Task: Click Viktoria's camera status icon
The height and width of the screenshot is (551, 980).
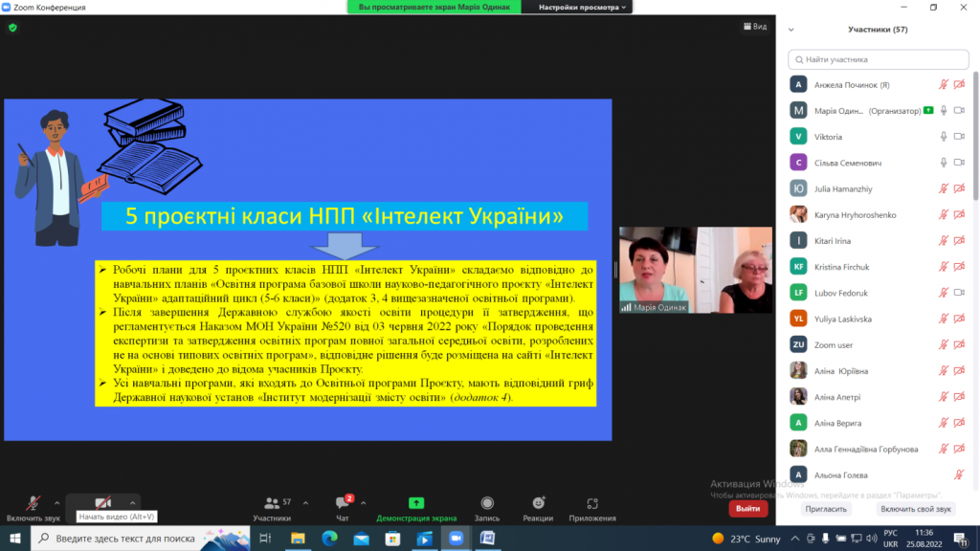Action: click(x=959, y=137)
